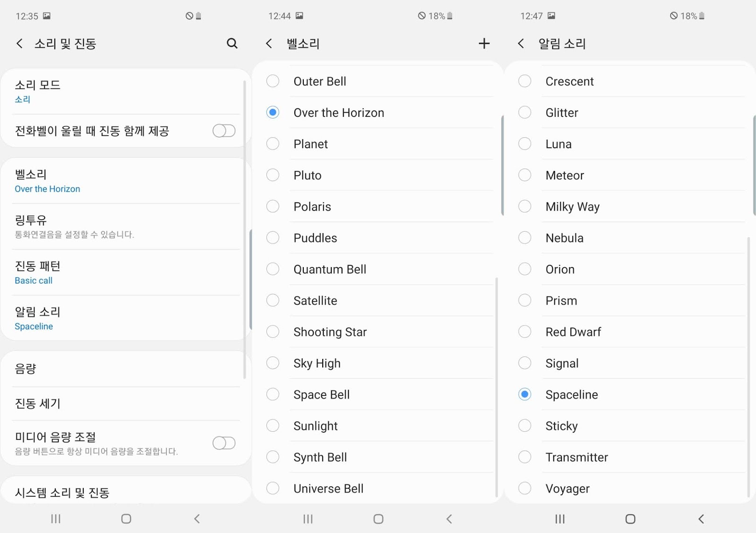
Task: Open 알림 소리 setting showing Spaceline
Action: pyautogui.click(x=125, y=318)
